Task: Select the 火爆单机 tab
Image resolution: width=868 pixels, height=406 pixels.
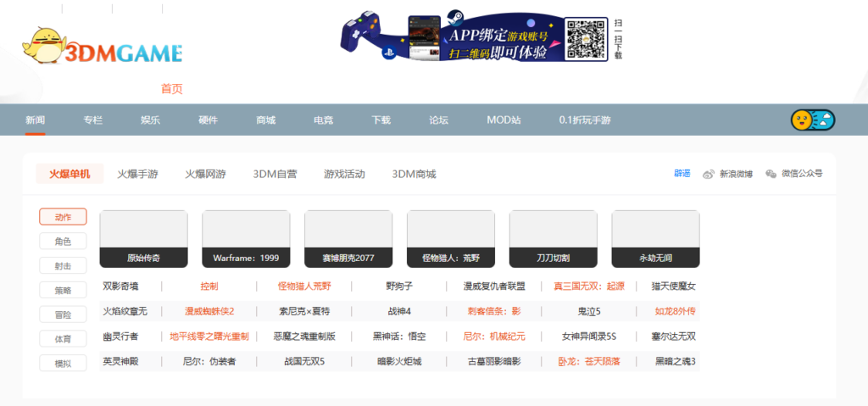Action: [x=70, y=174]
